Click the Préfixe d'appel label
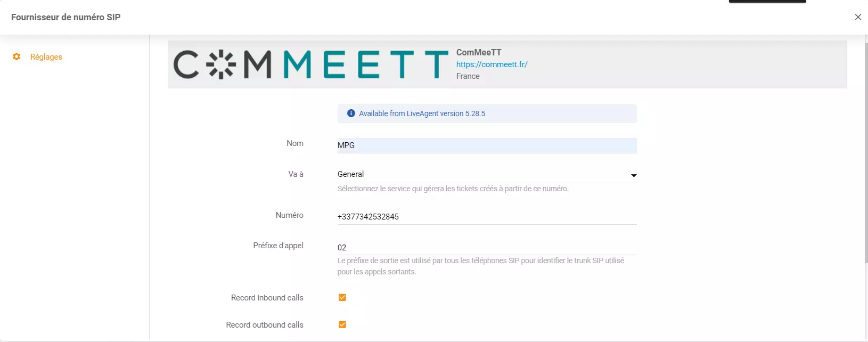This screenshot has width=868, height=342. pos(278,246)
